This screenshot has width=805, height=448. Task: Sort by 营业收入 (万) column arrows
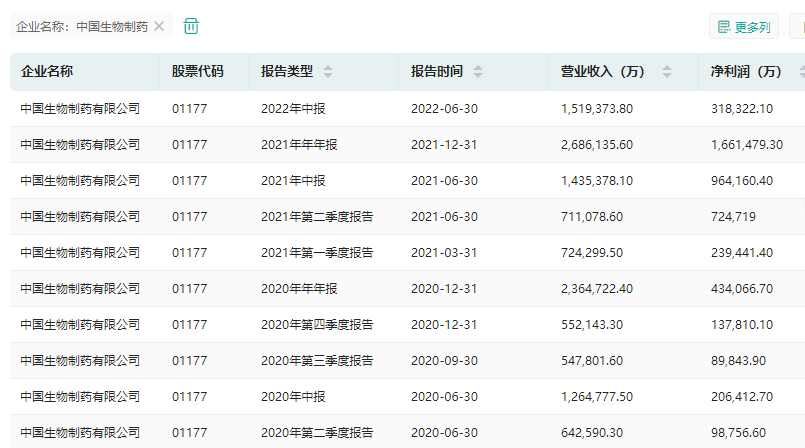[666, 71]
